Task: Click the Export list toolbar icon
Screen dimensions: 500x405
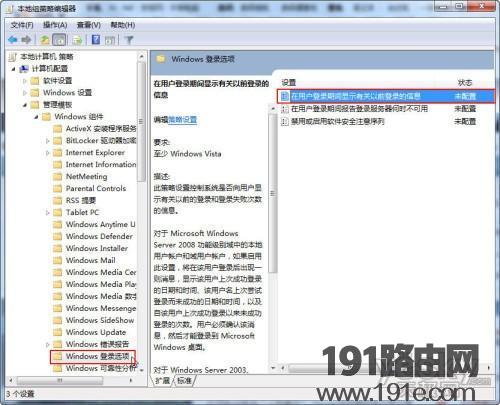Action: (77, 40)
